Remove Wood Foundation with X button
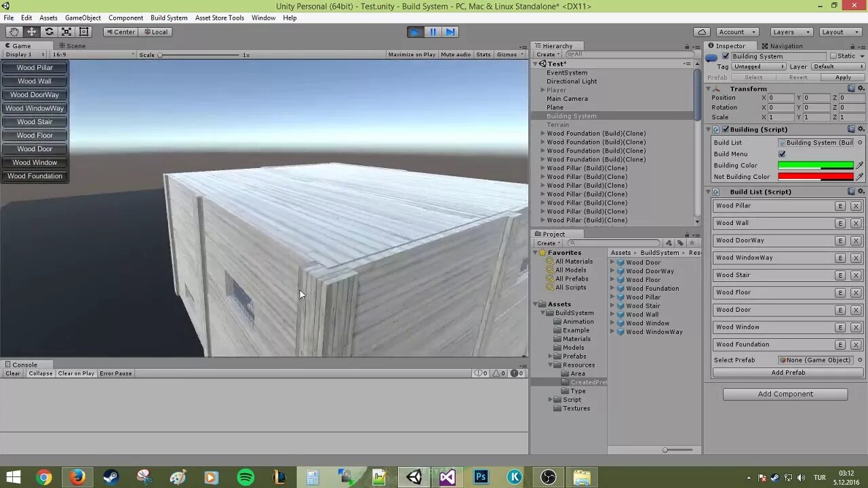 coord(856,345)
